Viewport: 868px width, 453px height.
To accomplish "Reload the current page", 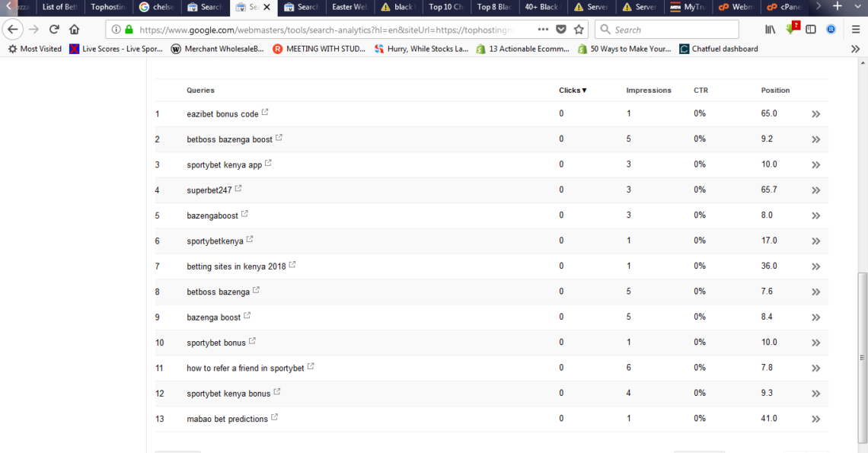I will (x=54, y=30).
